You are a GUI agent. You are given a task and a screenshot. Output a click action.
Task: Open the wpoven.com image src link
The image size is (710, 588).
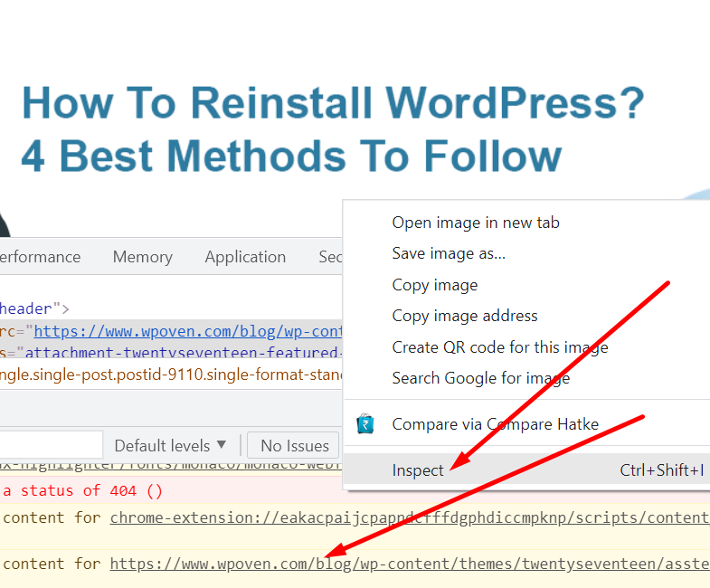pos(188,331)
